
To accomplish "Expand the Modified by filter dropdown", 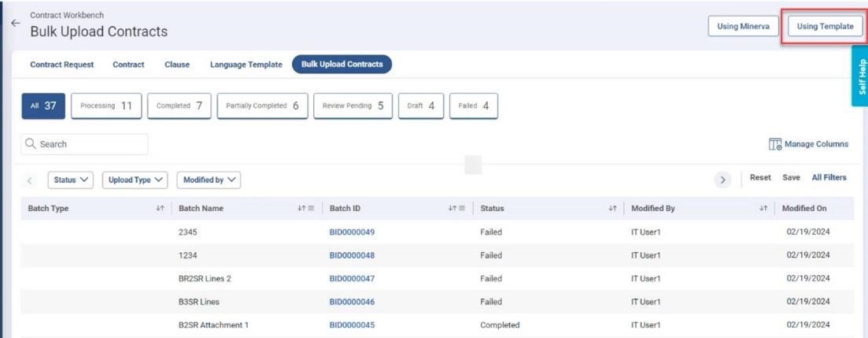I will pos(209,180).
